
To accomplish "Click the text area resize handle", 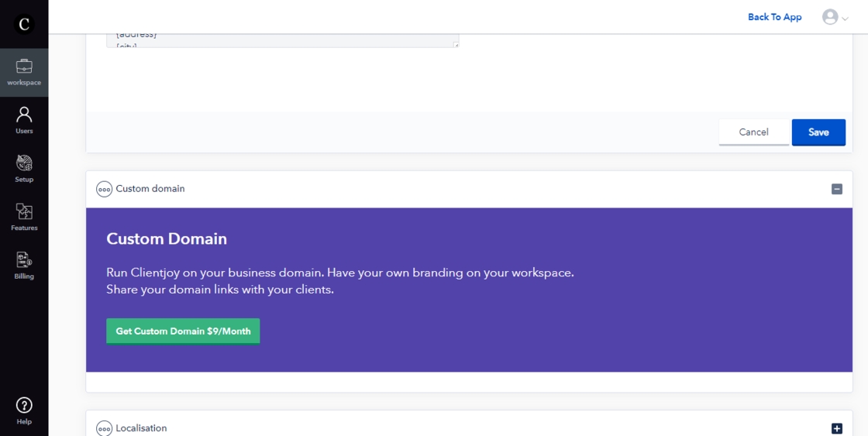I will [x=456, y=45].
